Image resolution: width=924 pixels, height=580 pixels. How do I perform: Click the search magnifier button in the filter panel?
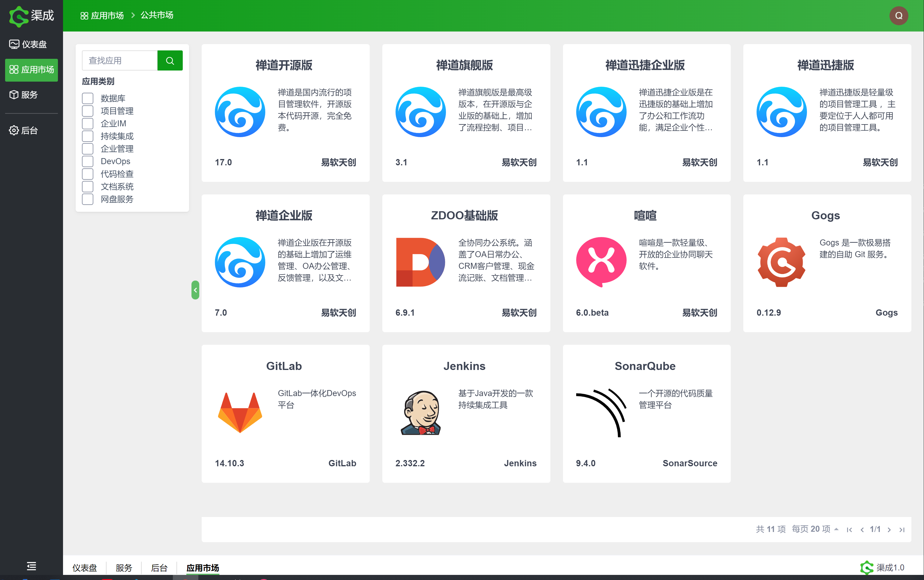click(170, 60)
